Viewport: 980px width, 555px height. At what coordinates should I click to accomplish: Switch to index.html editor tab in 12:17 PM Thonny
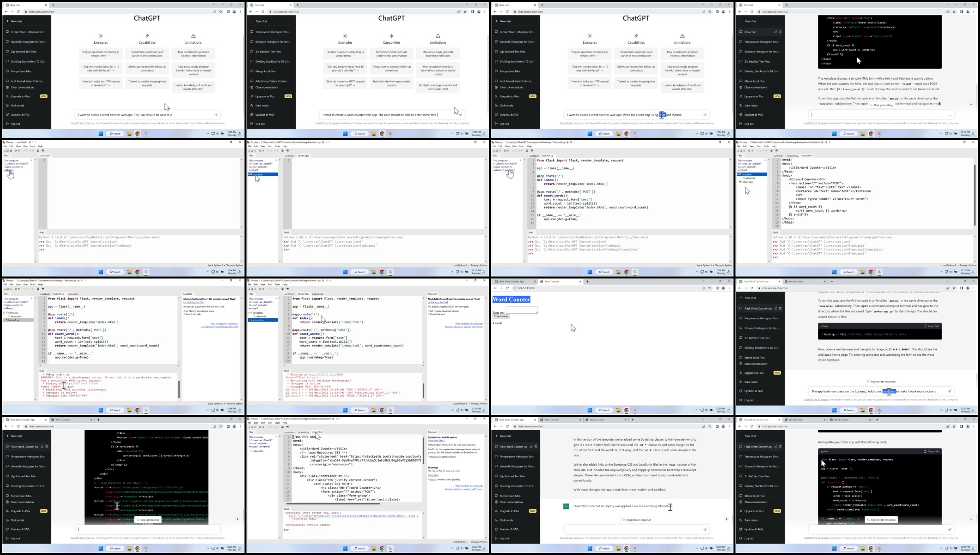806,156
